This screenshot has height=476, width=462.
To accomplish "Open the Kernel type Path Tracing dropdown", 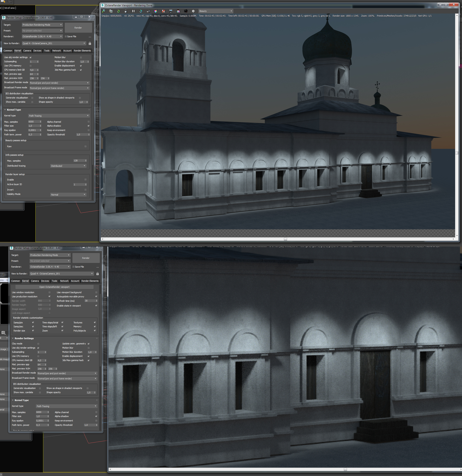I will (x=59, y=116).
